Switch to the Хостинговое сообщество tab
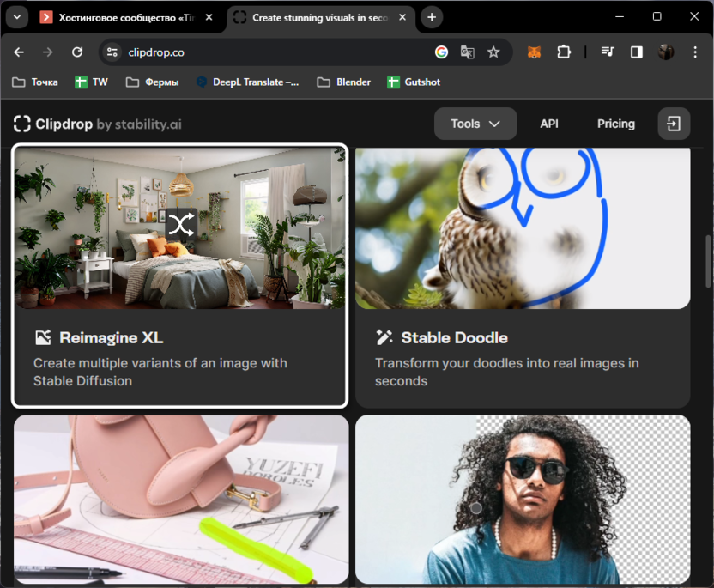Viewport: 714px width, 588px height. coord(127,18)
